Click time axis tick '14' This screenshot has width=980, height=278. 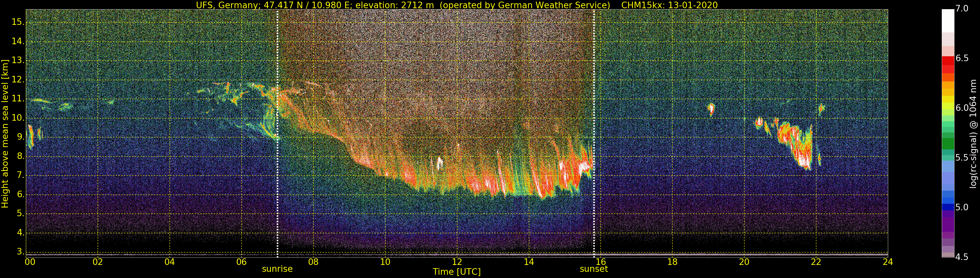point(529,262)
